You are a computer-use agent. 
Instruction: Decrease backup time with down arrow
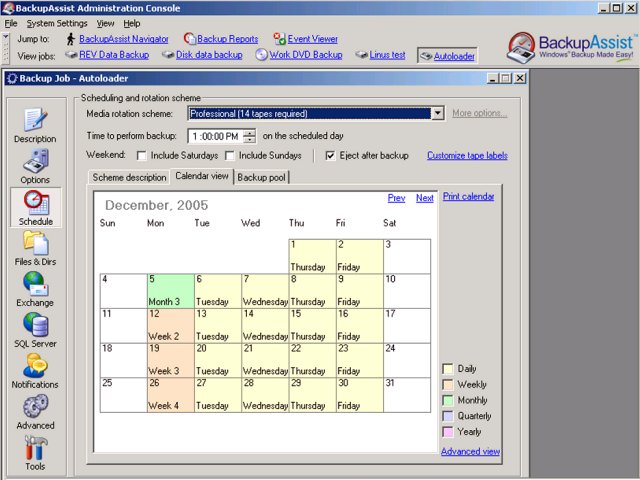(x=249, y=140)
